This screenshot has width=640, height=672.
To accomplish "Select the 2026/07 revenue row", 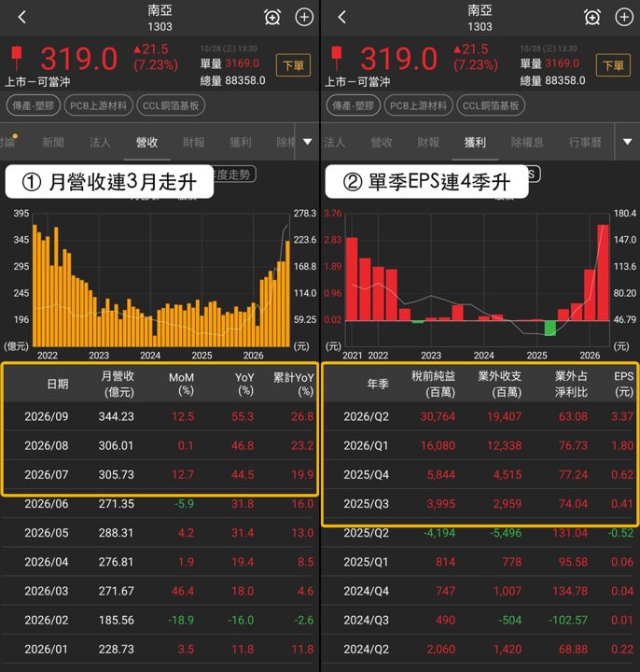I will point(160,474).
